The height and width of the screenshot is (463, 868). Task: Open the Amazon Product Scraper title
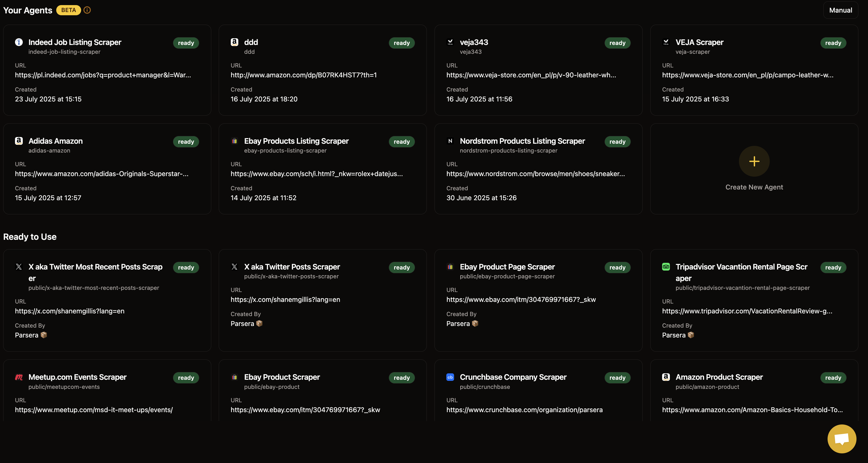point(719,377)
